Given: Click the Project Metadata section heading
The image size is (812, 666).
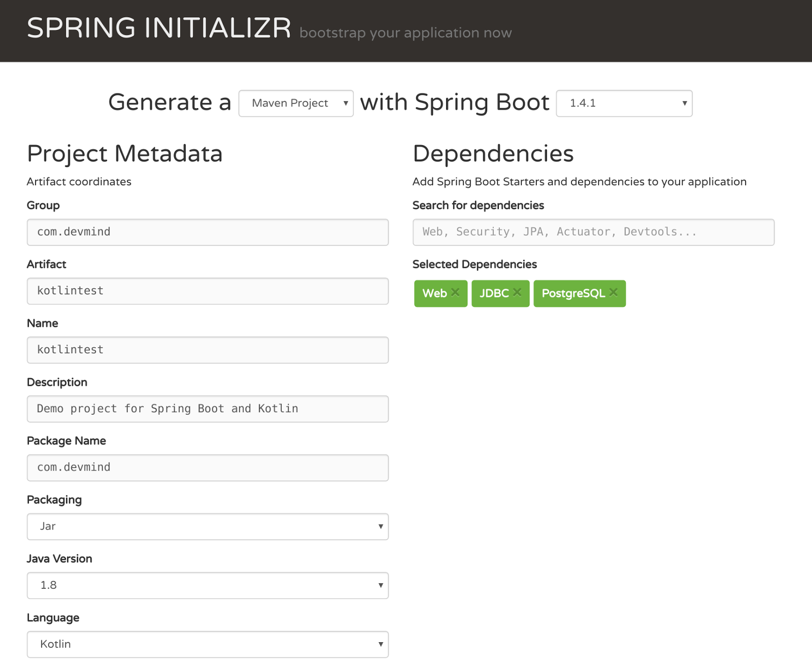Looking at the screenshot, I should pyautogui.click(x=125, y=154).
